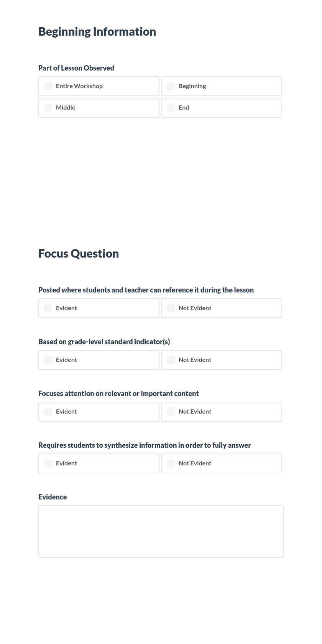Screen dimensions: 322x644
Task: Click the Entire Workshop option box
Action: coord(99,86)
